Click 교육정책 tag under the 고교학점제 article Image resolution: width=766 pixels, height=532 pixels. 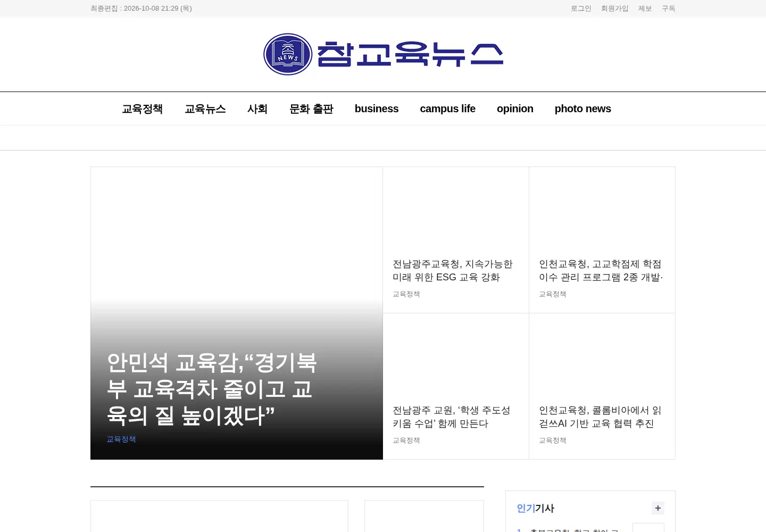(x=553, y=294)
